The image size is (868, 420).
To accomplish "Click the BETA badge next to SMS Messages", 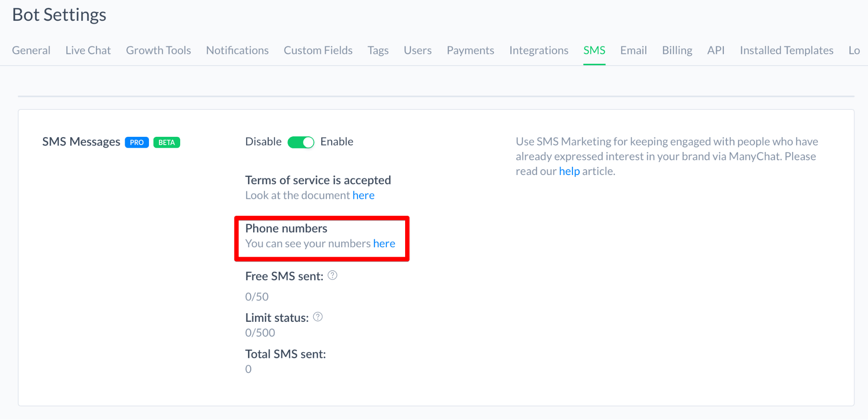I will pyautogui.click(x=167, y=142).
